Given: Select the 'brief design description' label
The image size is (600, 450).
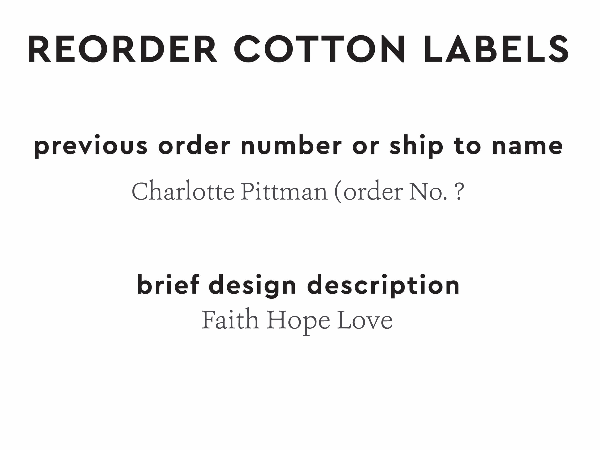Looking at the screenshot, I should [x=298, y=285].
